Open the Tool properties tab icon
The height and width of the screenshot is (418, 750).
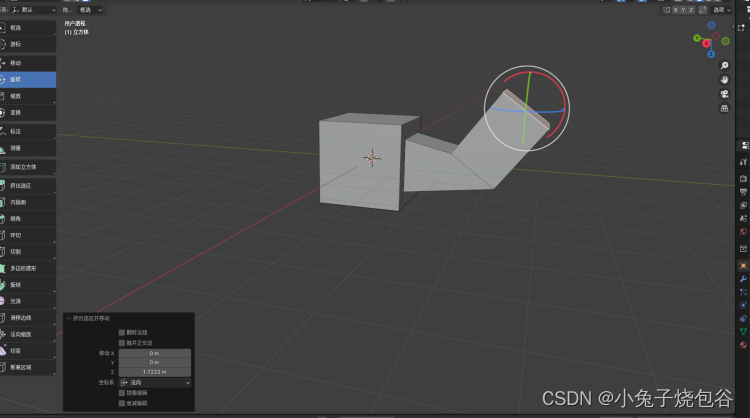(x=743, y=162)
